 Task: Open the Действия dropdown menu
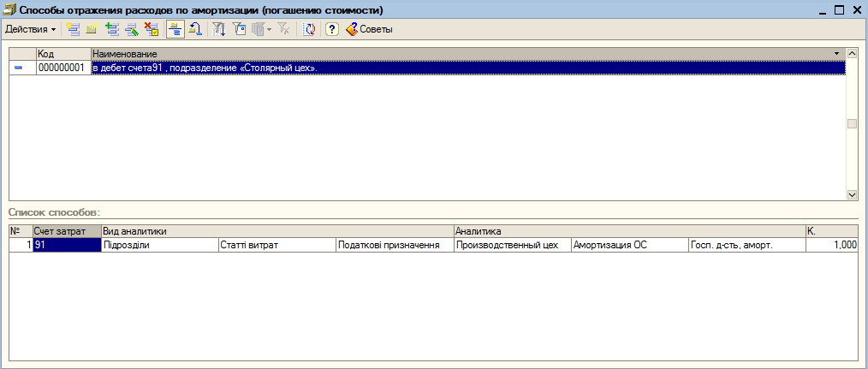[x=31, y=29]
